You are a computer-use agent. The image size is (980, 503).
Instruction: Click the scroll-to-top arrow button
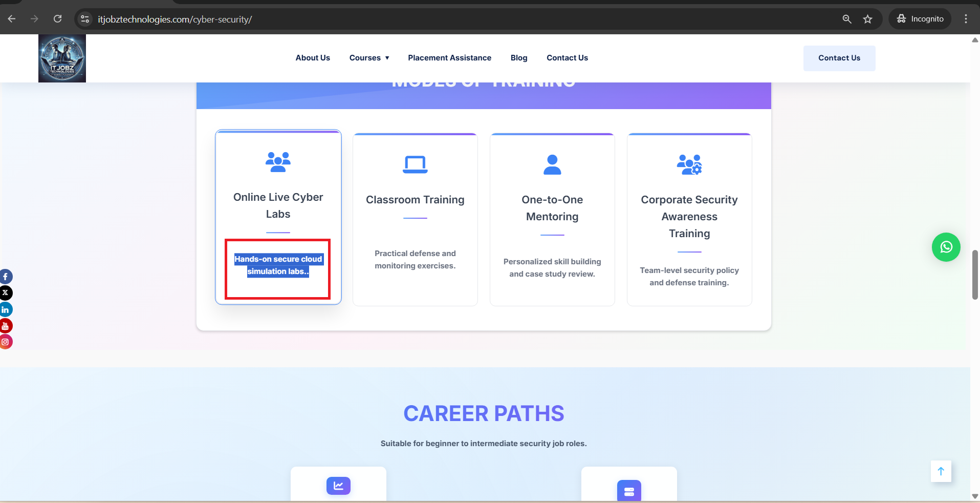[x=941, y=471]
